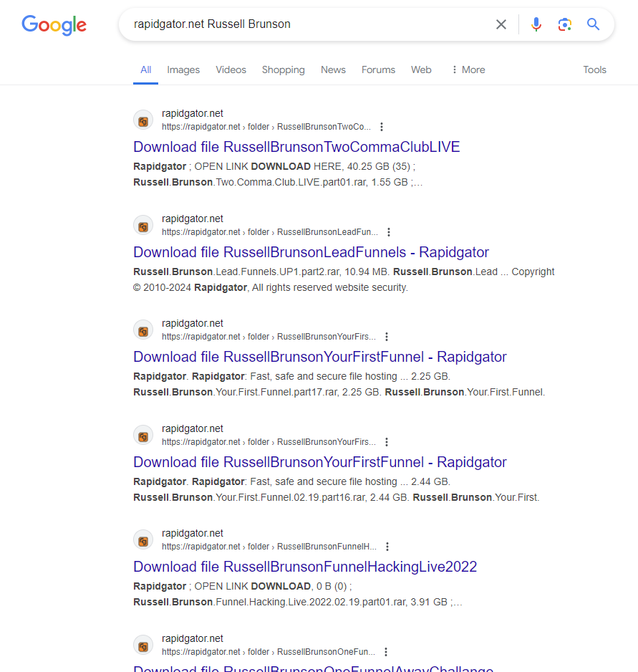The image size is (638, 672).
Task: Open Download file RussellBrunsonTwoCommaClubLIVE link
Action: point(296,147)
